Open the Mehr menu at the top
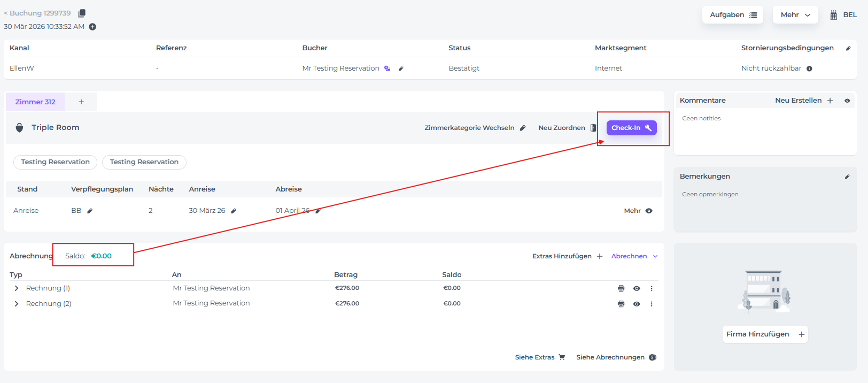Image resolution: width=868 pixels, height=383 pixels. tap(795, 15)
